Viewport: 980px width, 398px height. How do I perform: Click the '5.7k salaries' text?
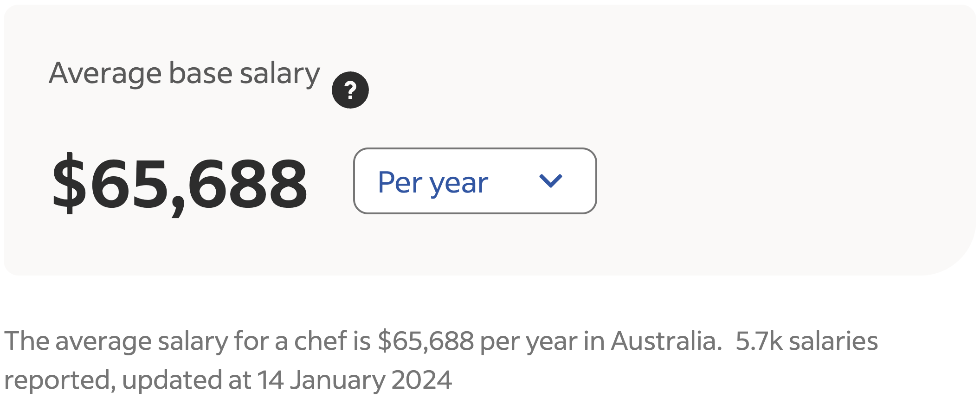(x=806, y=341)
